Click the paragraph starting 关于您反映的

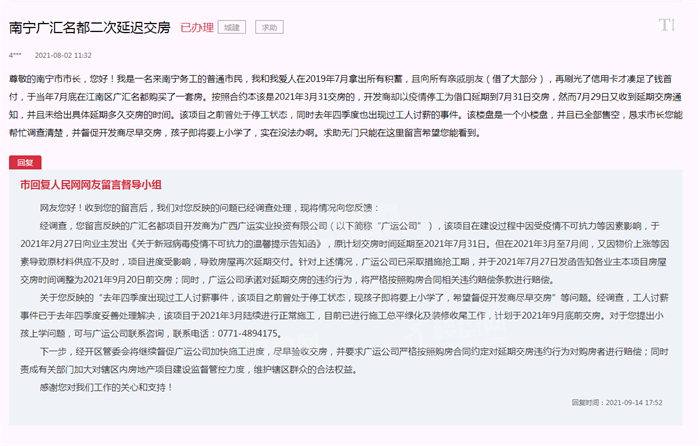tap(344, 316)
